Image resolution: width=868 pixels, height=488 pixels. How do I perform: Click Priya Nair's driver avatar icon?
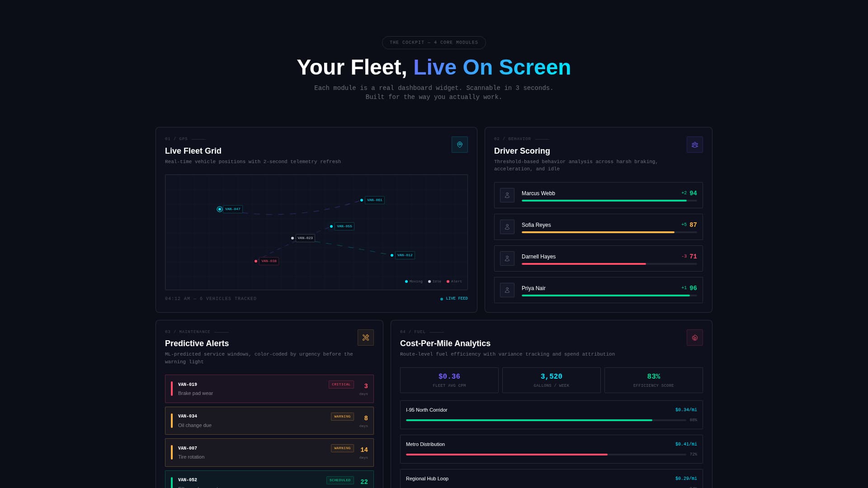point(507,290)
